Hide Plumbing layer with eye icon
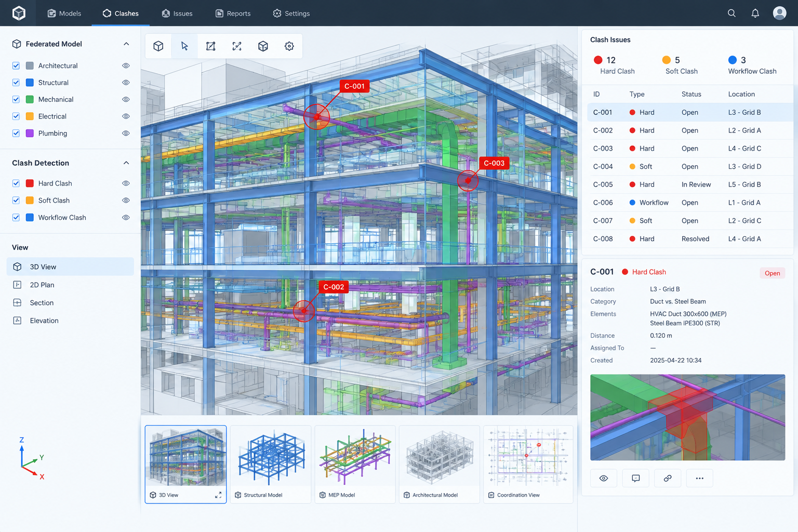The width and height of the screenshot is (798, 532). tap(126, 134)
